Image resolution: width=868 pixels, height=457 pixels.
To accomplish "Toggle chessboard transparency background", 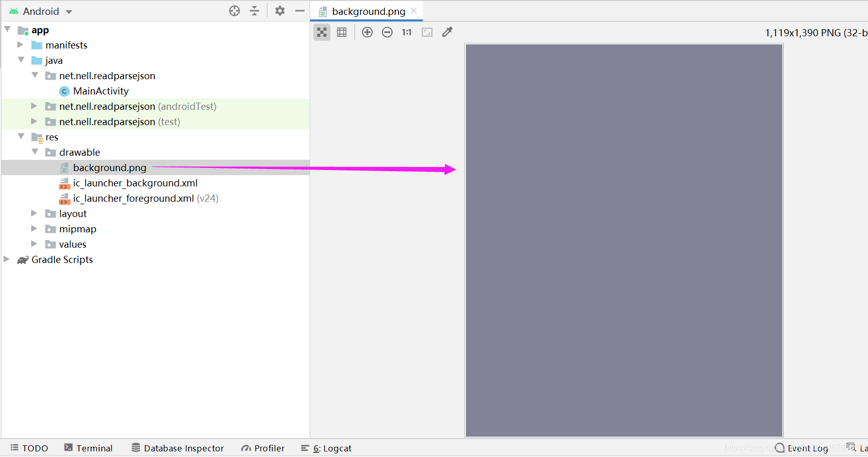I will (322, 32).
